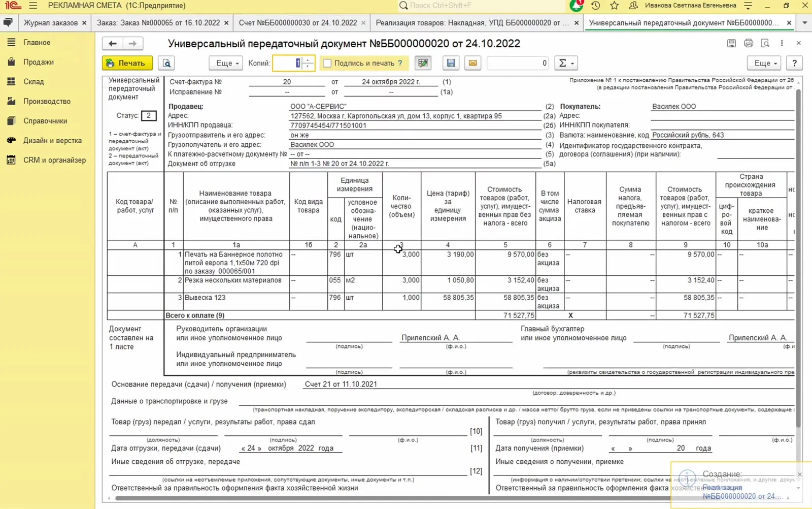Click the chat bubble icon left of tabs
The image size is (812, 509).
(x=8, y=23)
